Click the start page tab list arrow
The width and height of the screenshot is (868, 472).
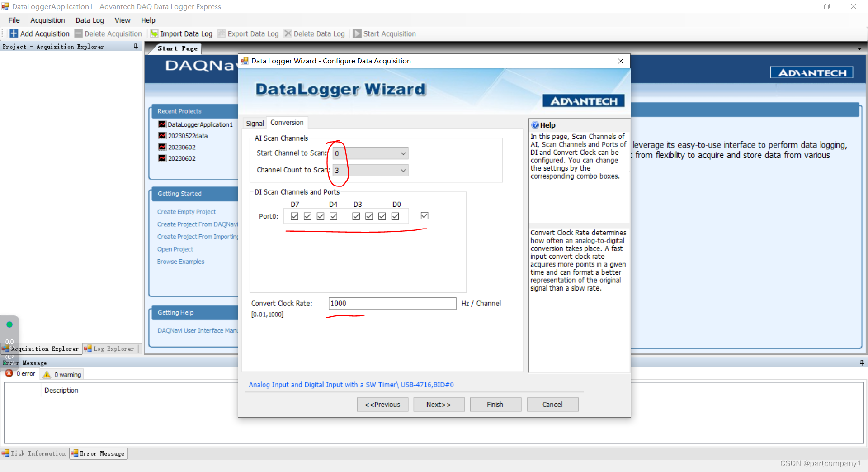coord(859,48)
